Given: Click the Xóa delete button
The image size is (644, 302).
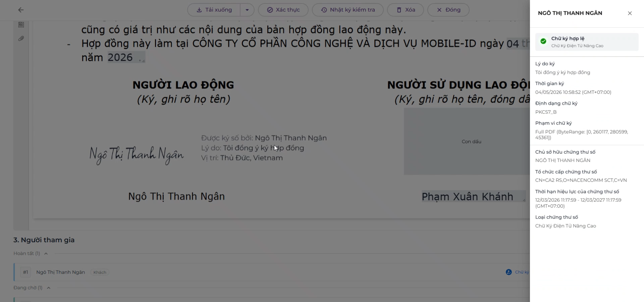Looking at the screenshot, I should 406,10.
